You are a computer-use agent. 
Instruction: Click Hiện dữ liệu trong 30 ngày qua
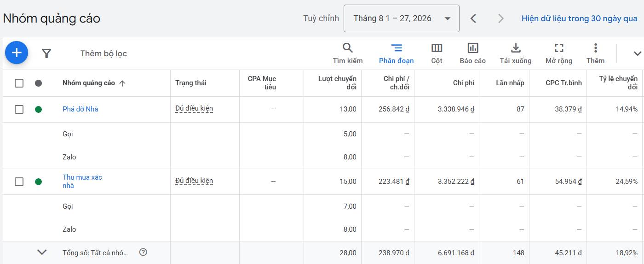click(x=579, y=18)
